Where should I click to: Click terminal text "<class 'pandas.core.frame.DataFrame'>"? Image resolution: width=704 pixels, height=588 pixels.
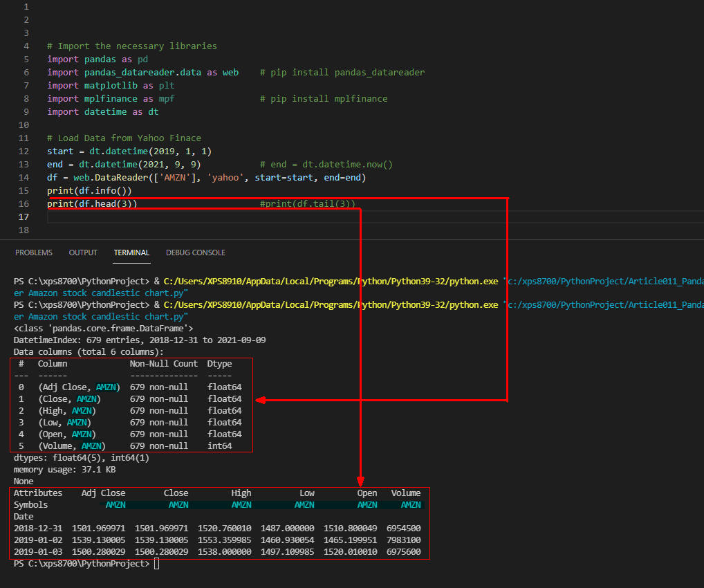point(103,329)
